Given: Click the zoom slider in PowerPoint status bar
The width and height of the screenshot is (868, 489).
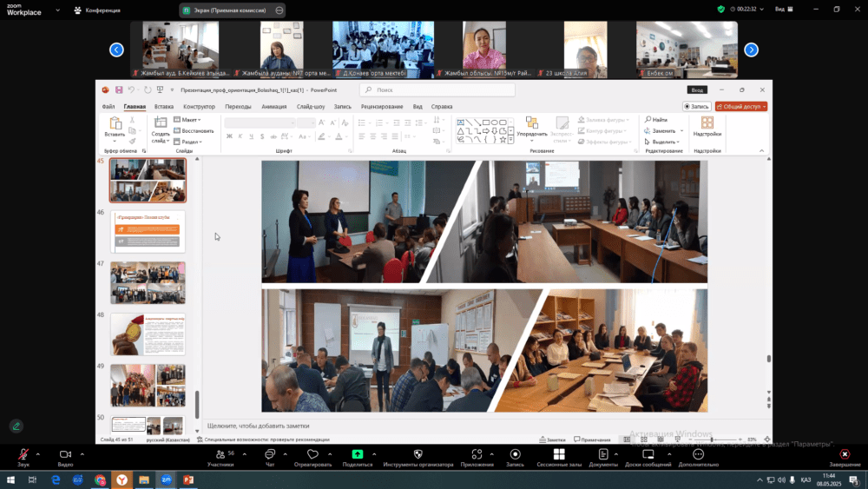Looking at the screenshot, I should tap(714, 439).
